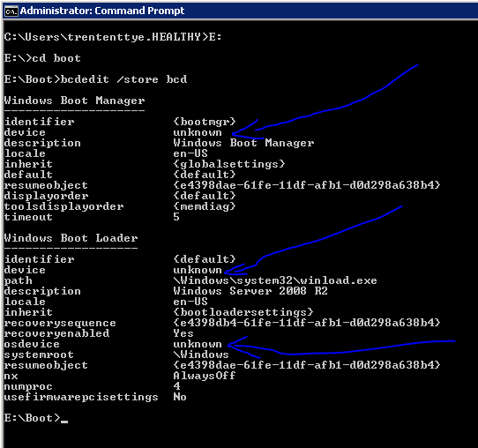This screenshot has height=448, width=478.
Task: Click the usefirmwarepcisettings No value
Action: tap(180, 397)
